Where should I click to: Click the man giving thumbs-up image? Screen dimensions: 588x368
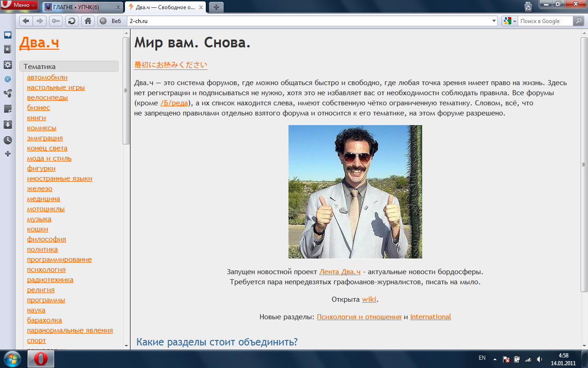tap(355, 192)
